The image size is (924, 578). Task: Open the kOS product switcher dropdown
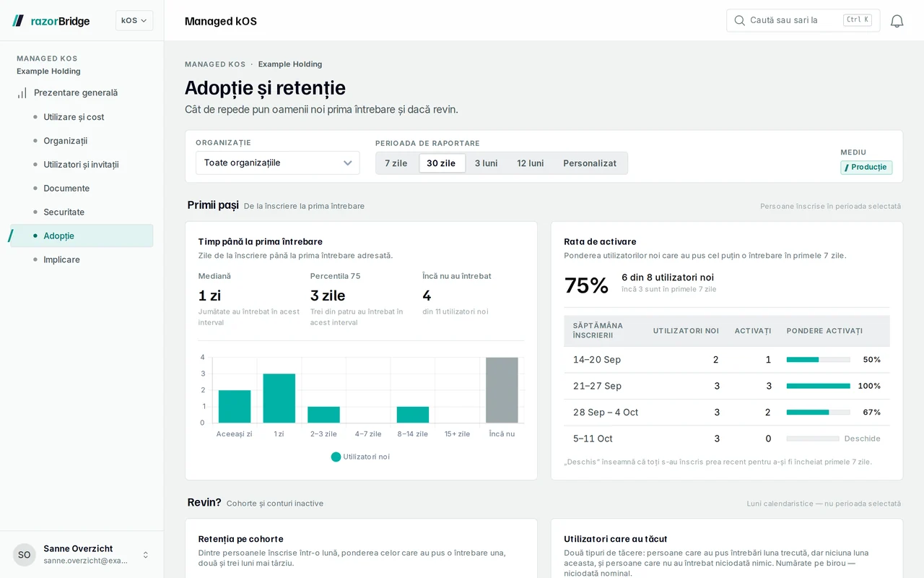(x=134, y=20)
